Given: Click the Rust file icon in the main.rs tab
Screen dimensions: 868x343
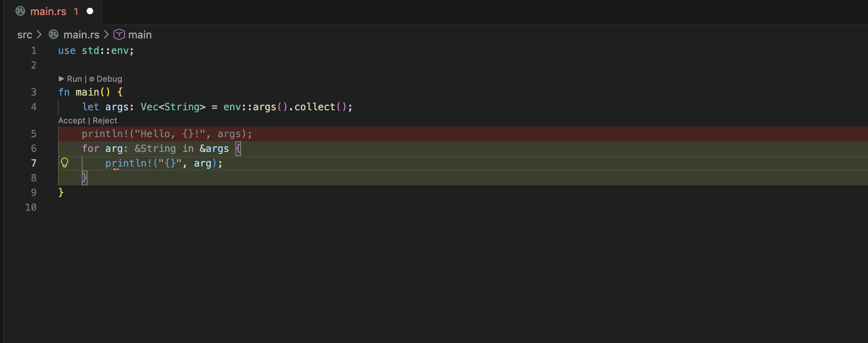Looking at the screenshot, I should 20,11.
